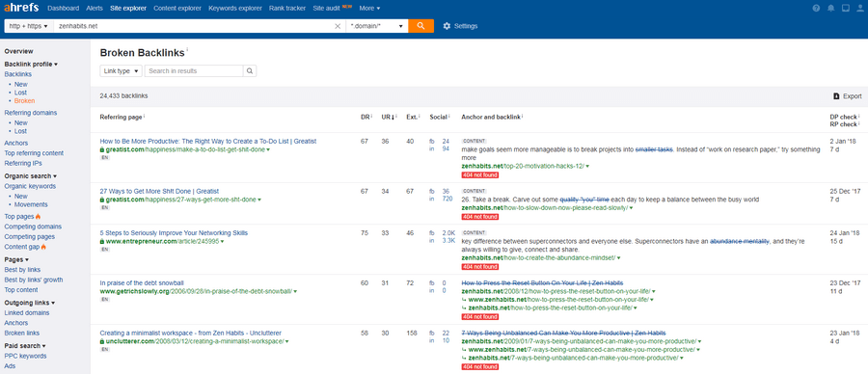Expand the greatist.com make-a-to-do-list URL arrow
Screen dimensions: 868x374
(268, 150)
